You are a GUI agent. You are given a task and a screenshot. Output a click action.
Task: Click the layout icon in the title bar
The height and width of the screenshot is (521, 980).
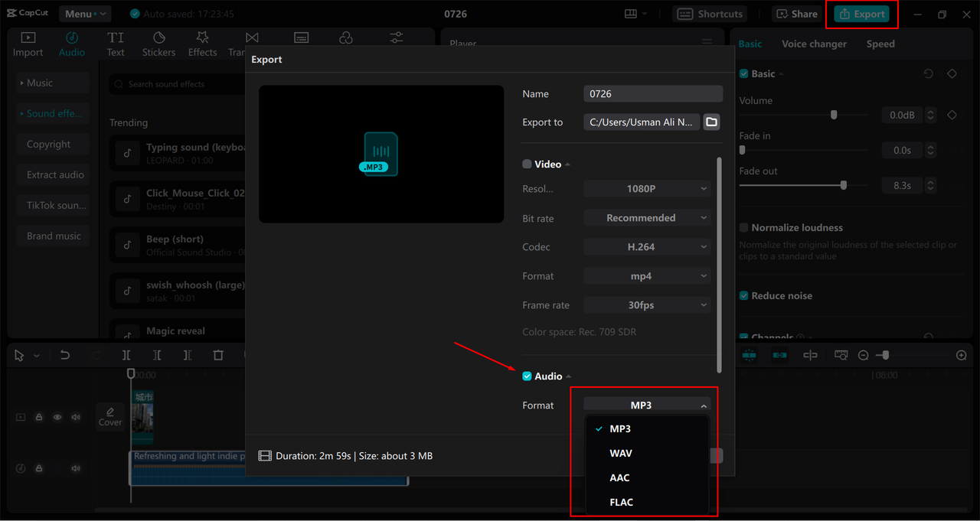[631, 14]
